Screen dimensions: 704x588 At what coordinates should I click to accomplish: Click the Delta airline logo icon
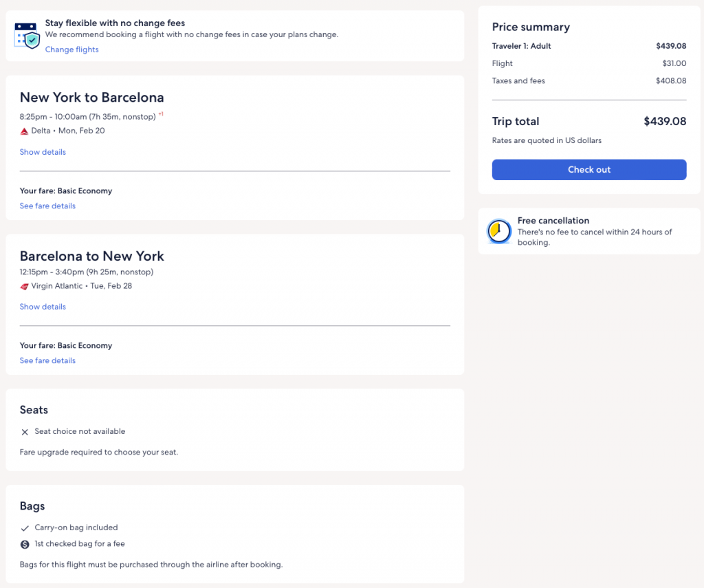coord(24,131)
